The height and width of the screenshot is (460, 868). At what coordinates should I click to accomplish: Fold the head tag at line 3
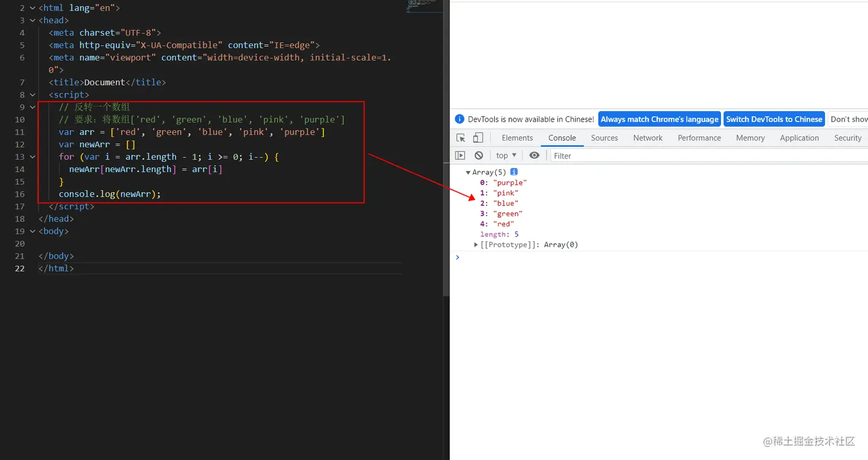32,21
